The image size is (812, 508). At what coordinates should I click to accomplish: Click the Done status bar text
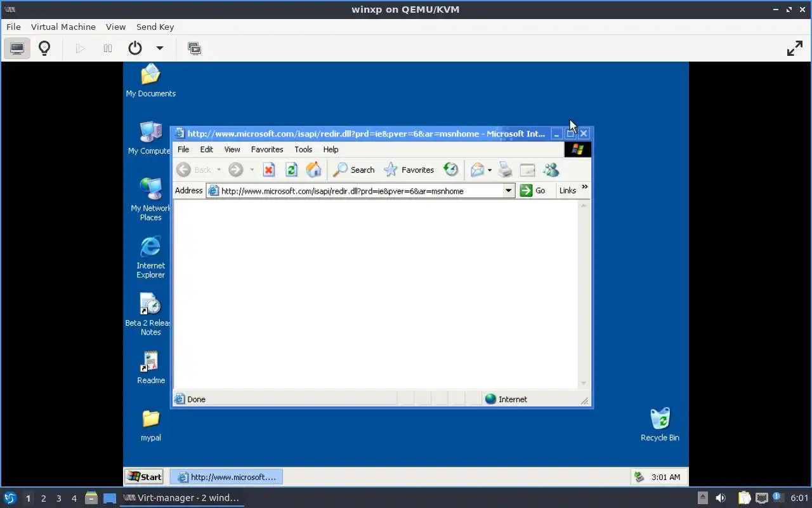point(196,399)
